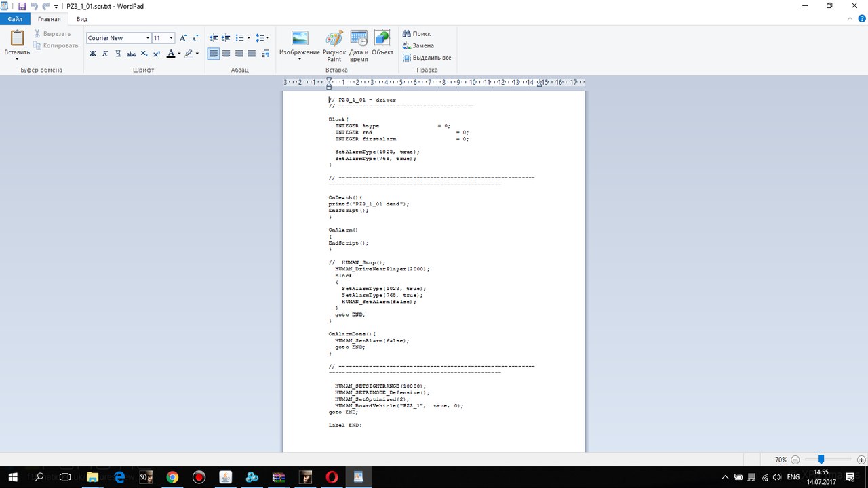868x488 pixels.
Task: Increase indent in paragraph group
Action: coord(226,38)
